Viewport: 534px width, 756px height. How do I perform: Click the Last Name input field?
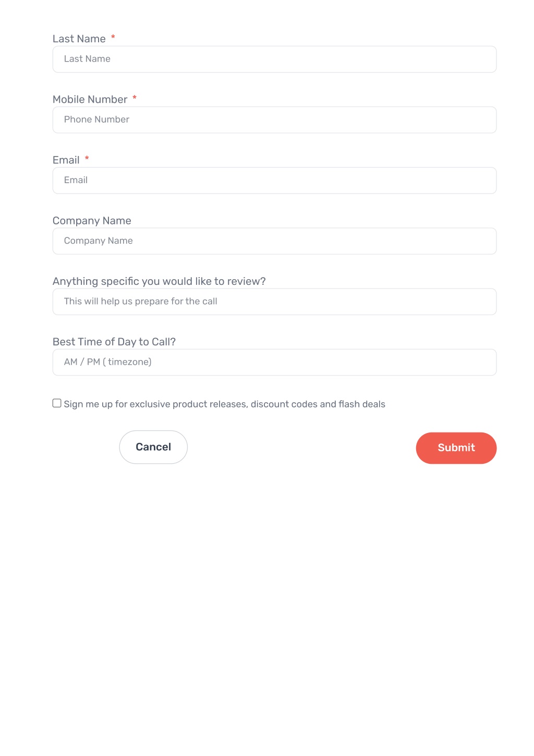click(274, 59)
